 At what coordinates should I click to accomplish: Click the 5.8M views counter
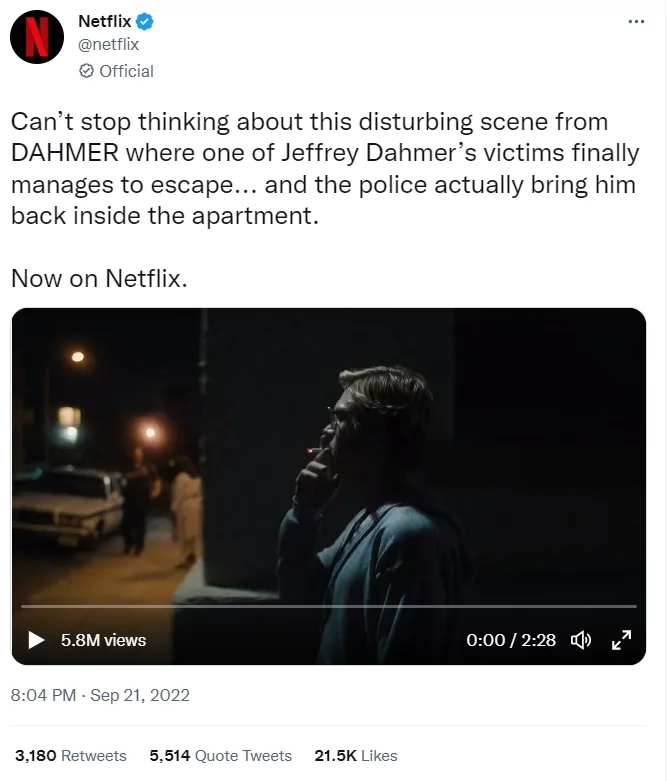click(103, 640)
